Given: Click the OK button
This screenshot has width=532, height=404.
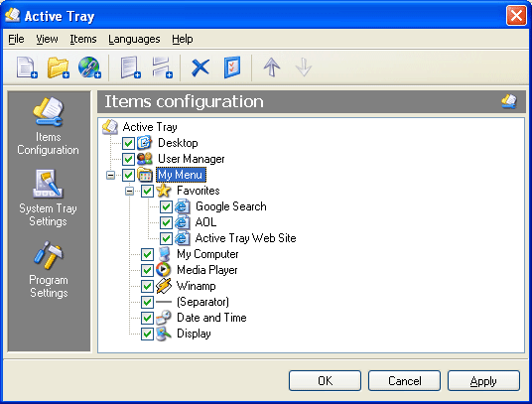Looking at the screenshot, I should [x=325, y=380].
